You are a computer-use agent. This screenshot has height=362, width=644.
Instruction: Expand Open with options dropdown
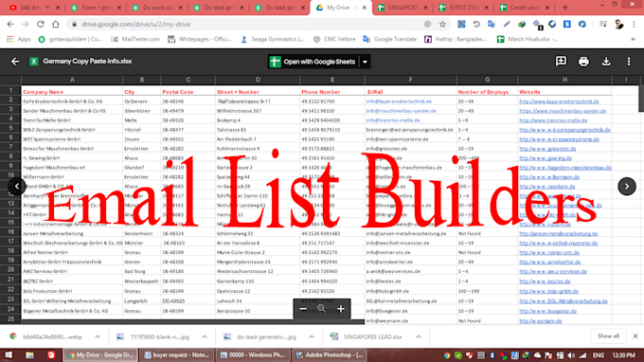click(365, 62)
